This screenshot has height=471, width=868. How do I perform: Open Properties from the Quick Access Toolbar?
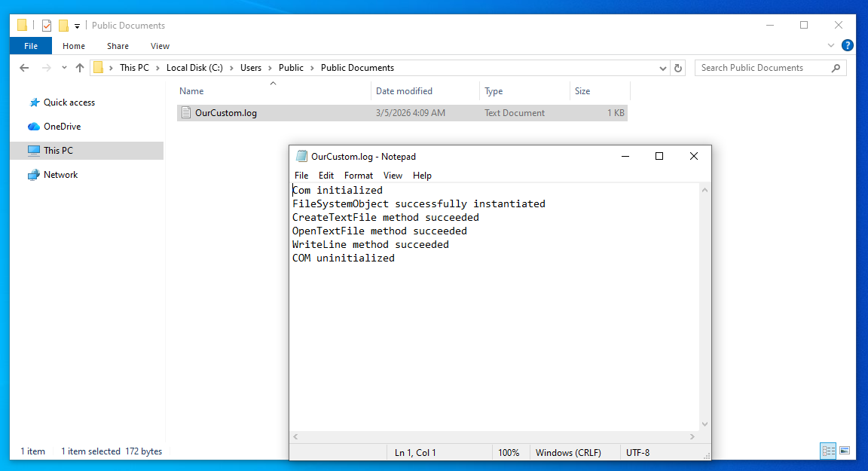[x=46, y=25]
